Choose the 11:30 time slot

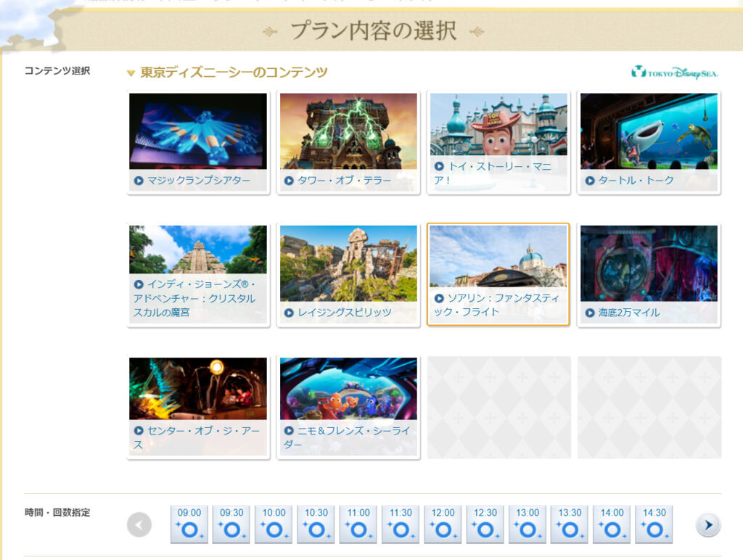coord(401,524)
